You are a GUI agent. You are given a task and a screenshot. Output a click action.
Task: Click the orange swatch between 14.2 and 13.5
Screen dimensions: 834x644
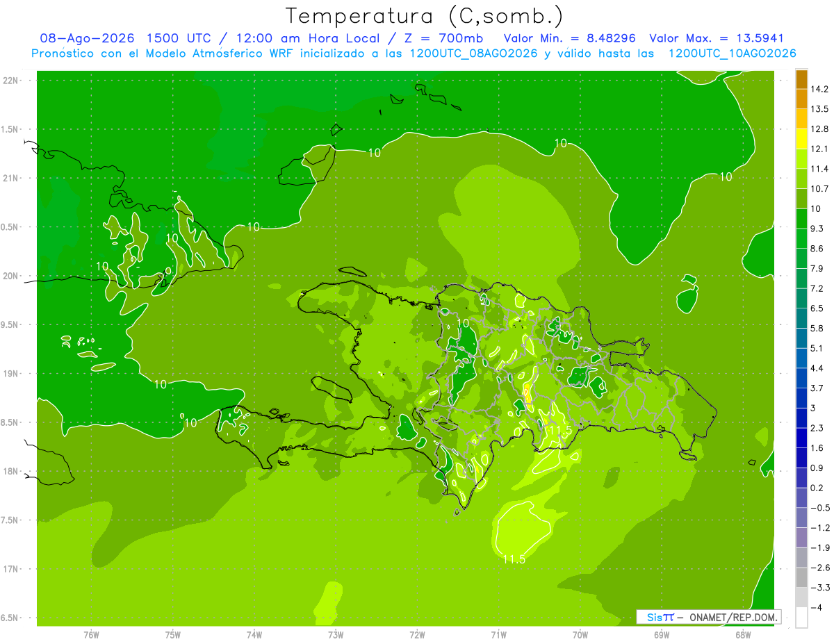tap(801, 99)
